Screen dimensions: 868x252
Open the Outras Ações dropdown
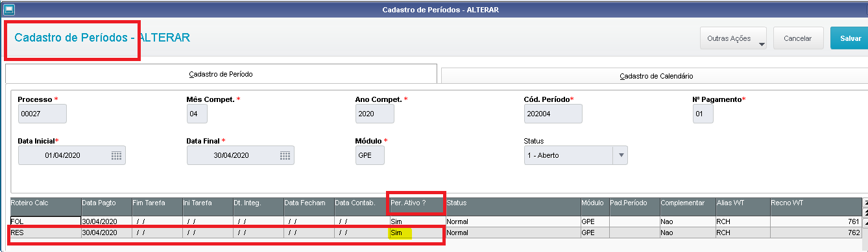pos(734,38)
